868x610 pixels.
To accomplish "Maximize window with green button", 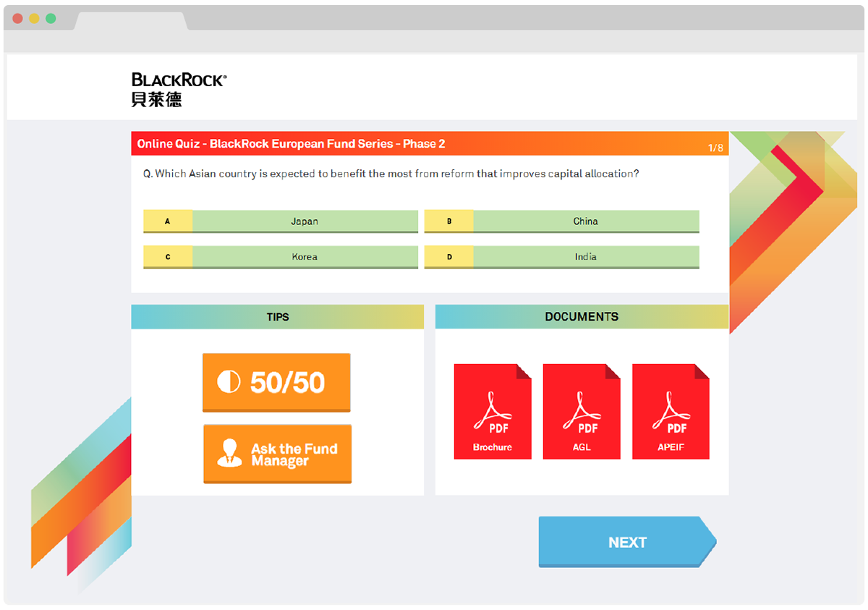I will tap(51, 18).
